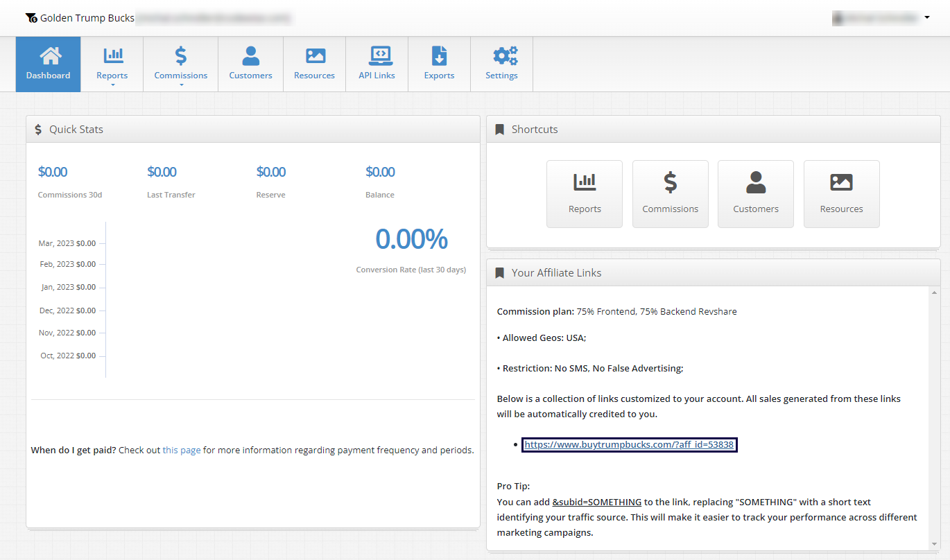
Task: Click the Commissions dollar shortcut tile
Action: (x=670, y=194)
